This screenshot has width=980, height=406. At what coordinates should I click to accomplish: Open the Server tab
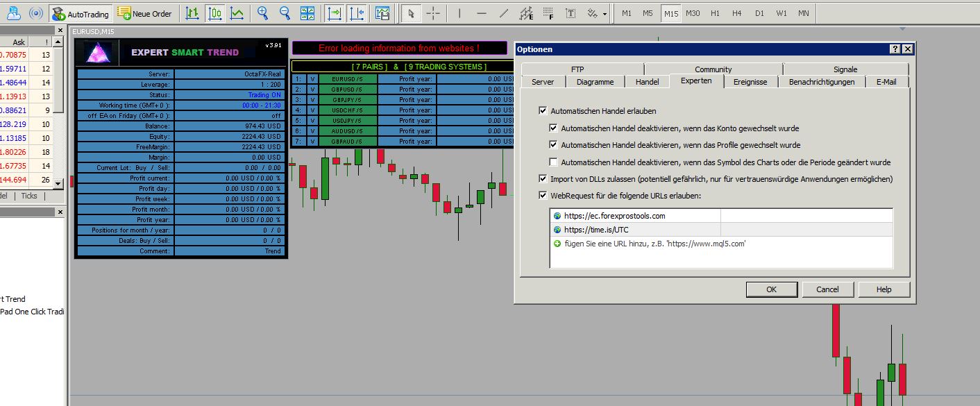(x=543, y=82)
